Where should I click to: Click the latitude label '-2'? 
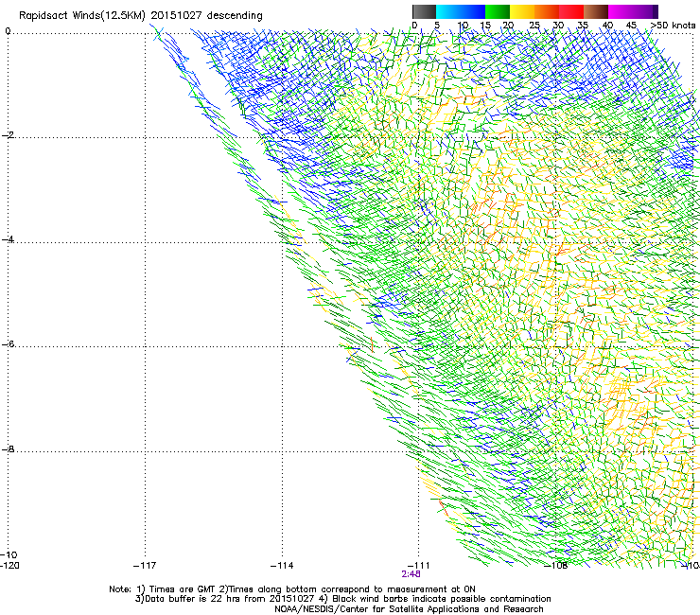pyautogui.click(x=8, y=135)
